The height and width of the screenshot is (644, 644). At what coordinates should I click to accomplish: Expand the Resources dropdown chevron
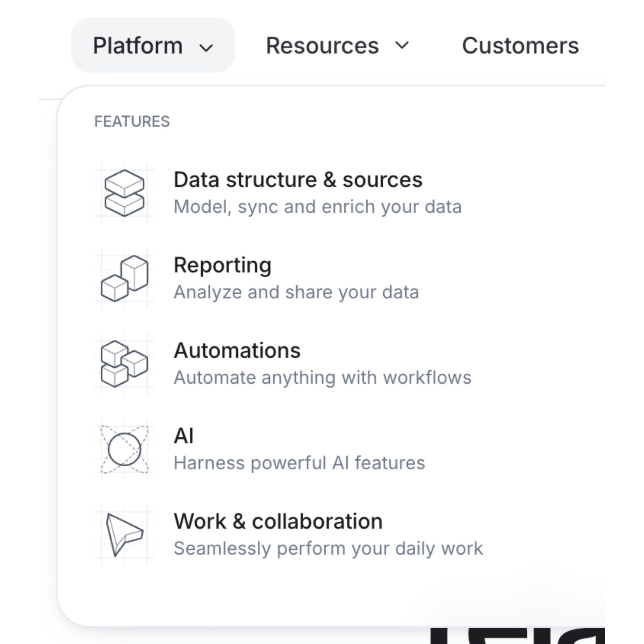tap(402, 45)
